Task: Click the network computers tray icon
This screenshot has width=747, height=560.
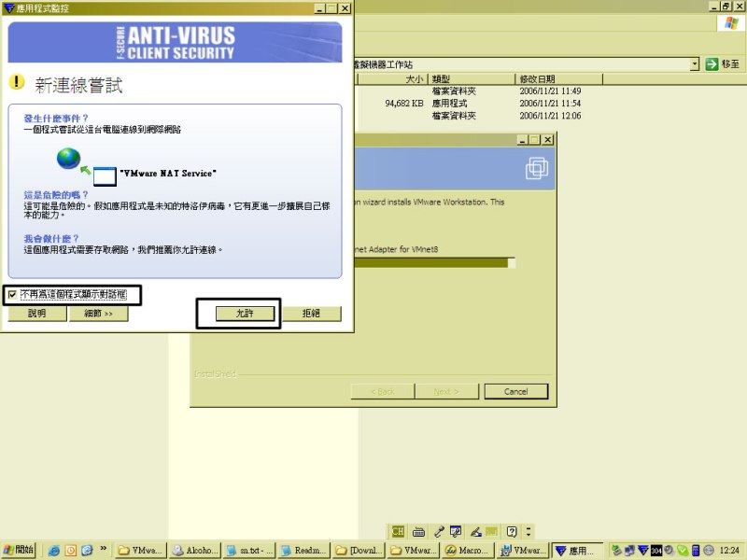Action: tap(629, 551)
